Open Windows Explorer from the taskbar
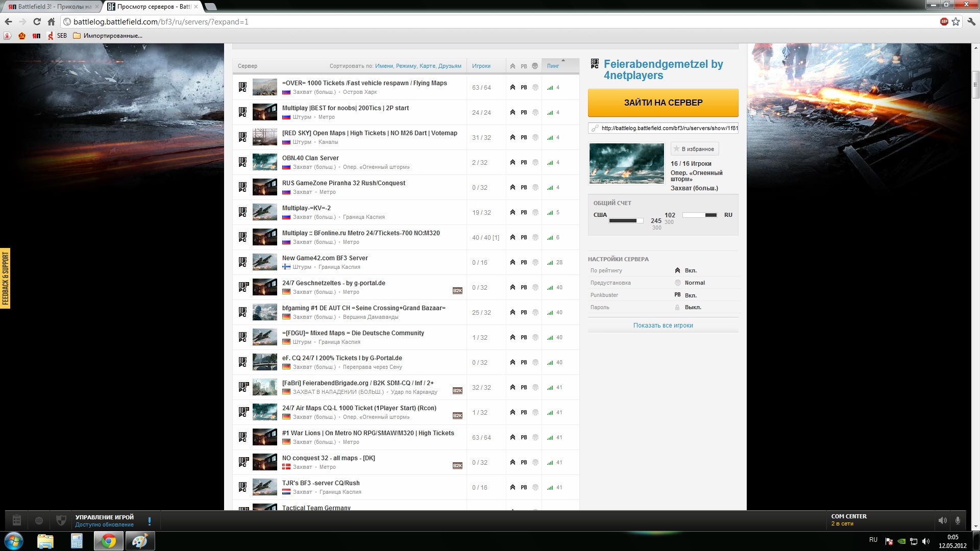The image size is (980, 551). coord(45,541)
